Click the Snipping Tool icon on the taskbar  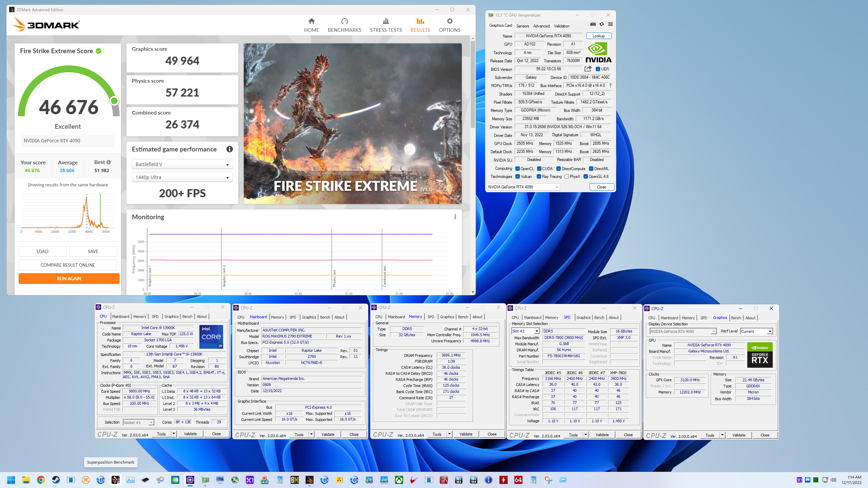point(548,480)
